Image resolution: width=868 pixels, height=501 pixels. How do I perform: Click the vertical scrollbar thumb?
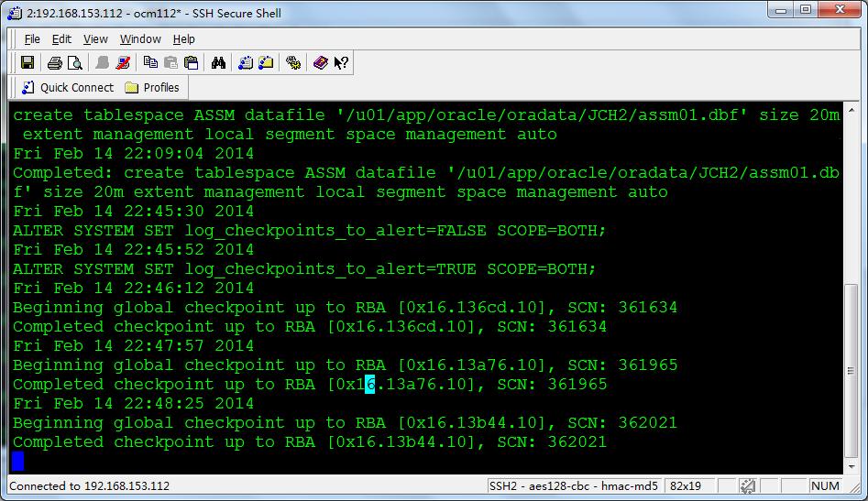point(852,371)
